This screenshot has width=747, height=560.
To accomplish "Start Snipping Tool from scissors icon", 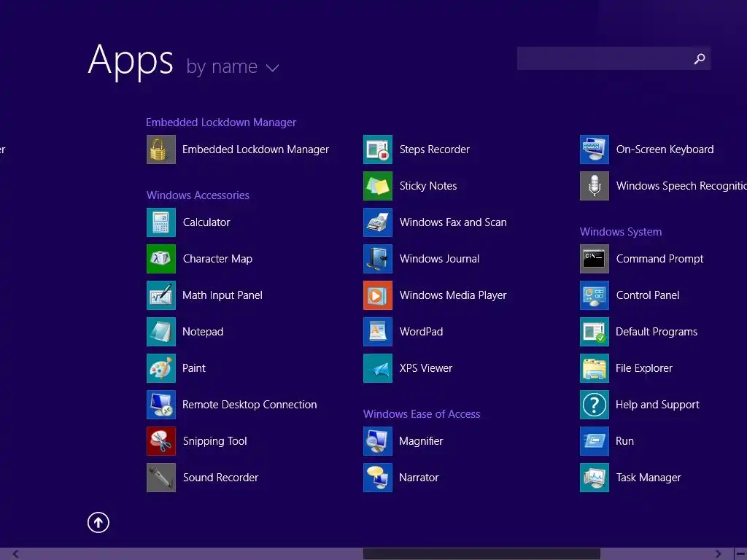I will click(x=161, y=441).
